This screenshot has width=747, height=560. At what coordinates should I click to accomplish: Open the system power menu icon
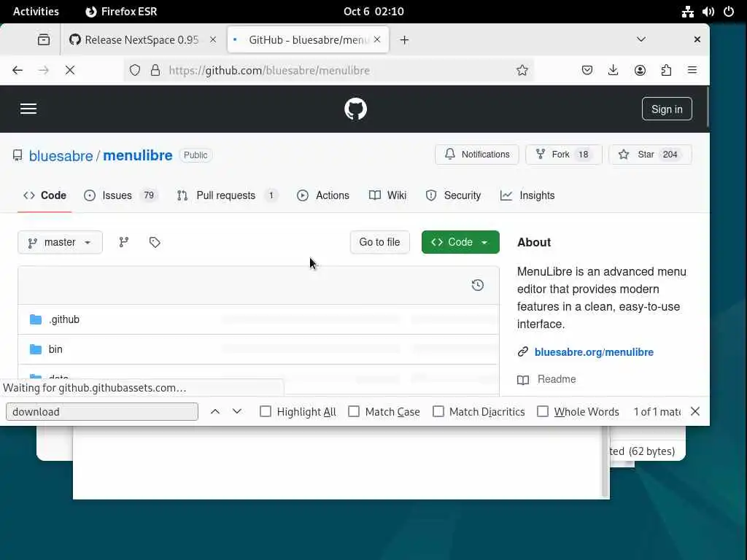tap(729, 12)
